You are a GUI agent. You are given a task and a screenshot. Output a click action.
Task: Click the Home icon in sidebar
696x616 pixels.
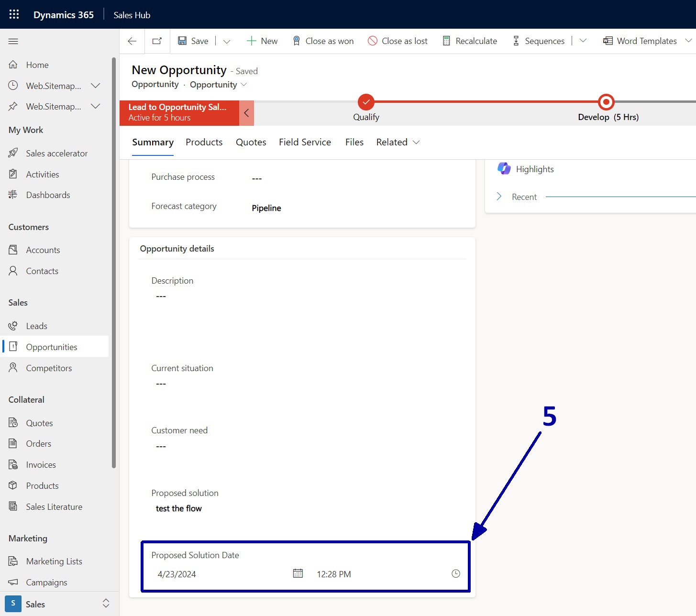pos(13,65)
